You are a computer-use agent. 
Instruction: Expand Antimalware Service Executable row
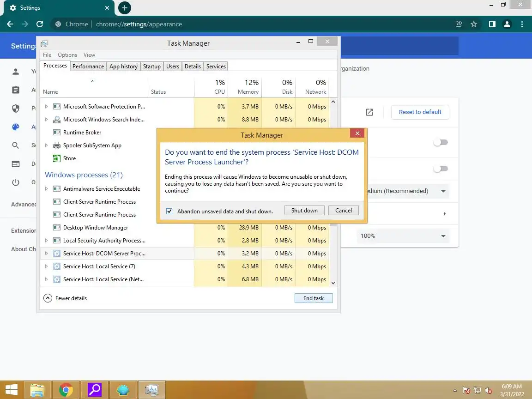[x=47, y=188]
